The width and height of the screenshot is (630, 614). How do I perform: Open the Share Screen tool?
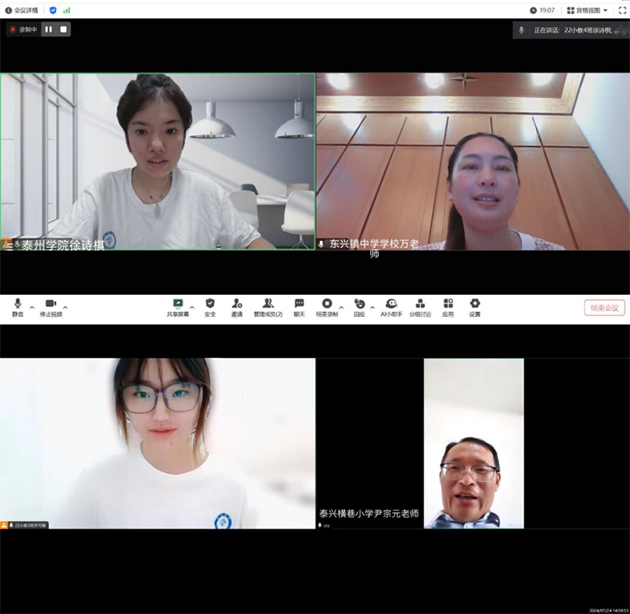point(178,304)
